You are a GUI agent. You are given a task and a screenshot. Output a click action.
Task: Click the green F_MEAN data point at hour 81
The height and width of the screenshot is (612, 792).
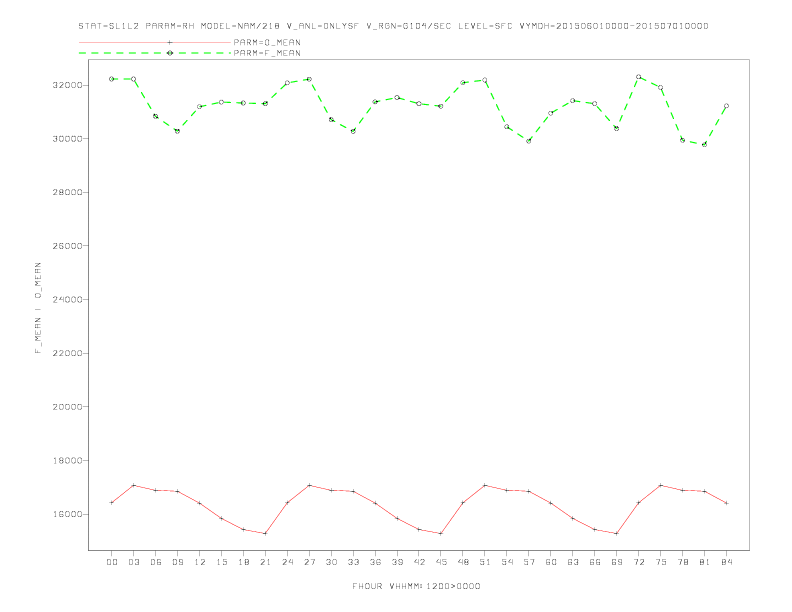point(705,144)
